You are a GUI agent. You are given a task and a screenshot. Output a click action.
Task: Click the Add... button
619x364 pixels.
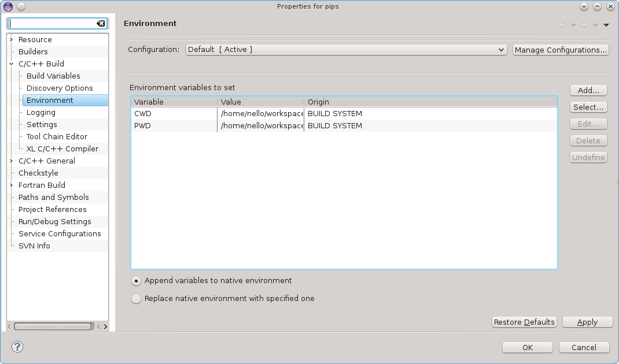[x=588, y=91]
